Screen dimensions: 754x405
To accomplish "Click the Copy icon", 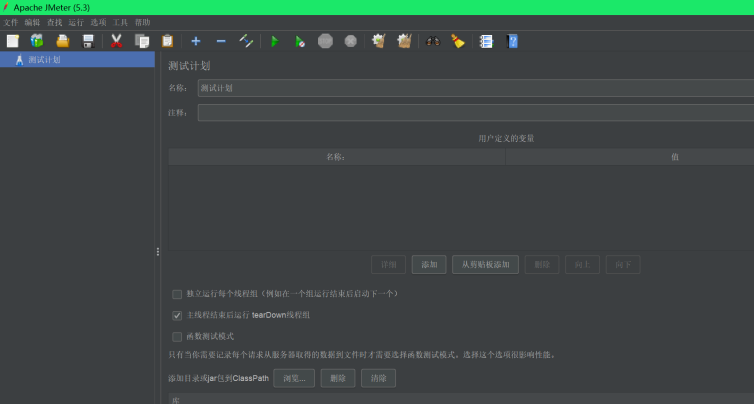I will [x=142, y=41].
